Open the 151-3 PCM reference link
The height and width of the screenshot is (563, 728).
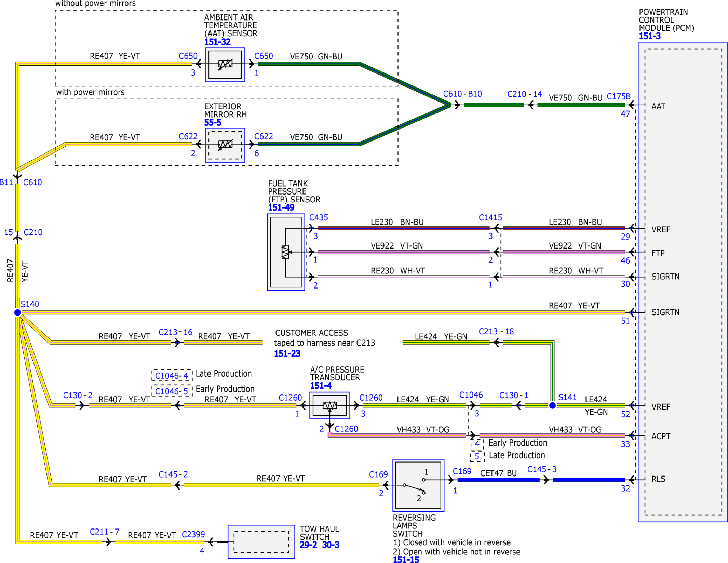coord(650,36)
